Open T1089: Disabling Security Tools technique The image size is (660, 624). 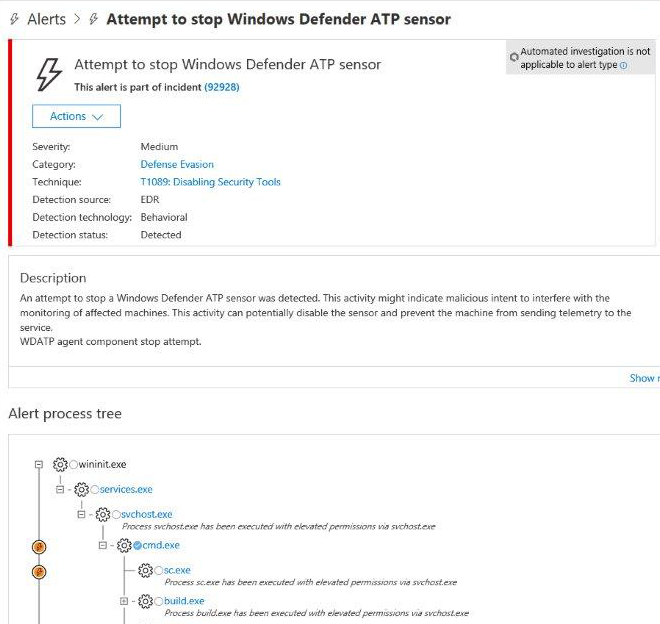pyautogui.click(x=210, y=182)
